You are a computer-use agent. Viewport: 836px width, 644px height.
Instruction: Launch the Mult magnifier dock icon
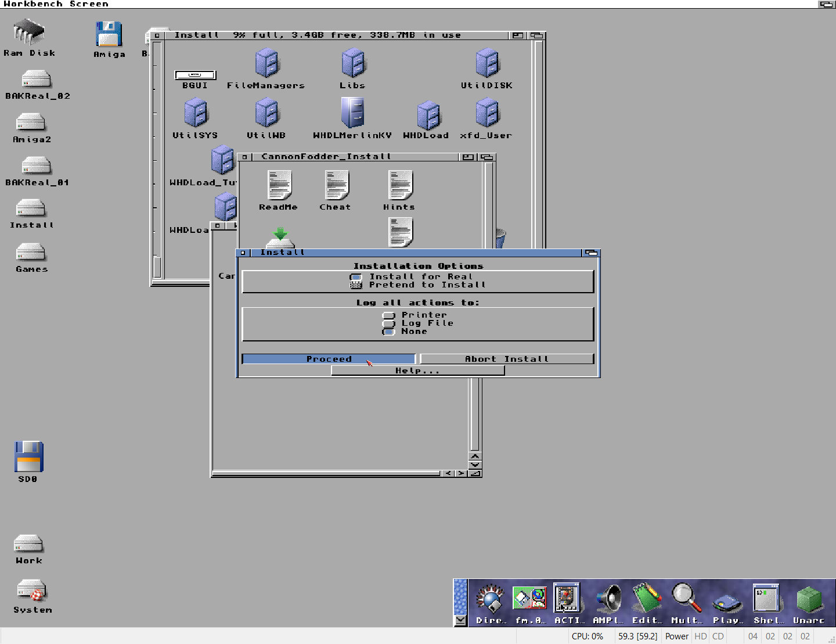[x=687, y=598]
